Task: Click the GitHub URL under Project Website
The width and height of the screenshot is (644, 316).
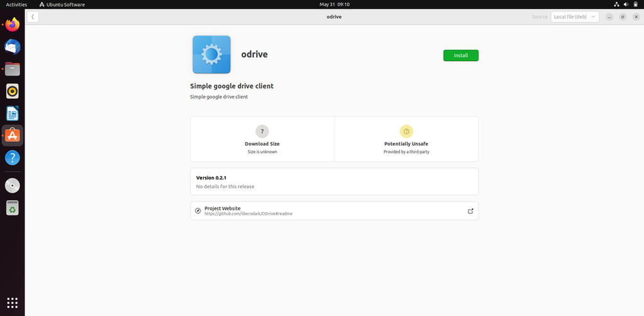Action: (x=248, y=213)
